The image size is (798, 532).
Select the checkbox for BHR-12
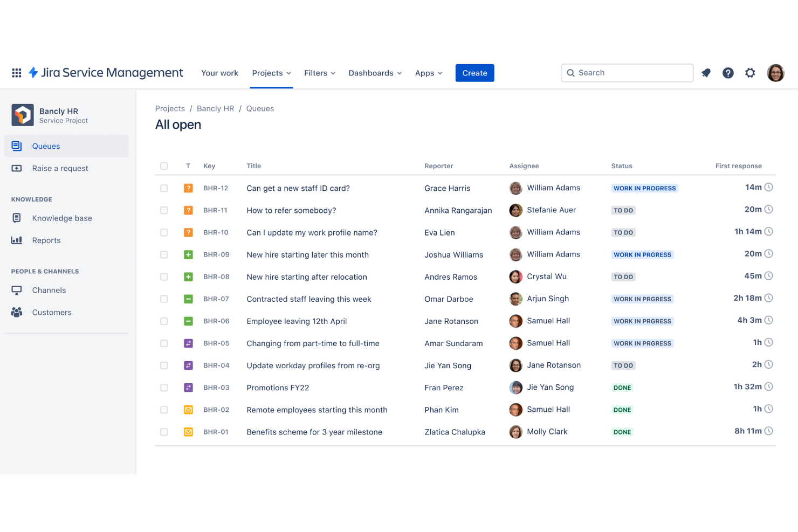click(164, 188)
